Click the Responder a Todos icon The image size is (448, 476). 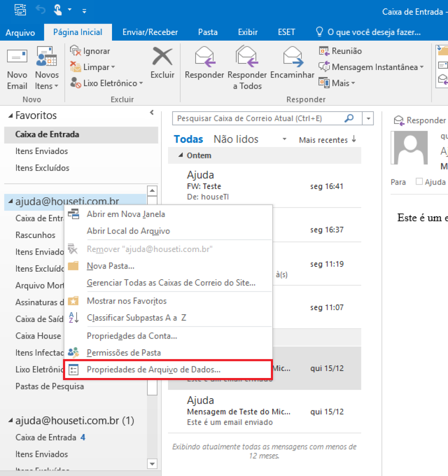(247, 56)
